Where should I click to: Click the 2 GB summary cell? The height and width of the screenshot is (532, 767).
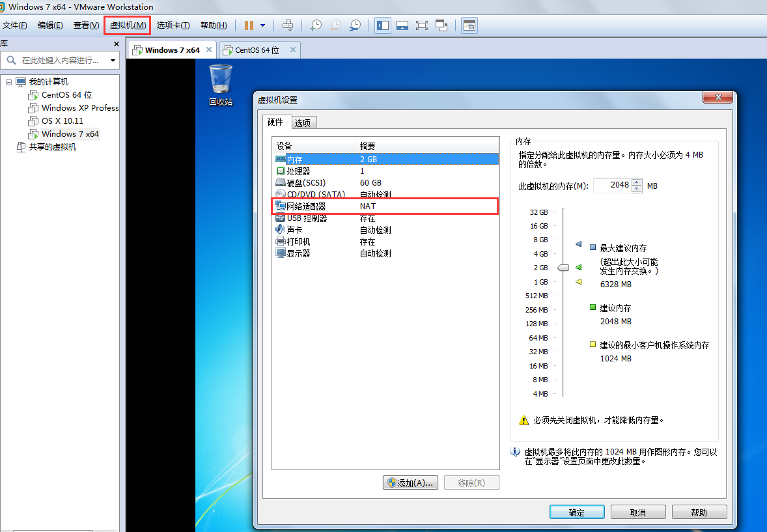[369, 159]
